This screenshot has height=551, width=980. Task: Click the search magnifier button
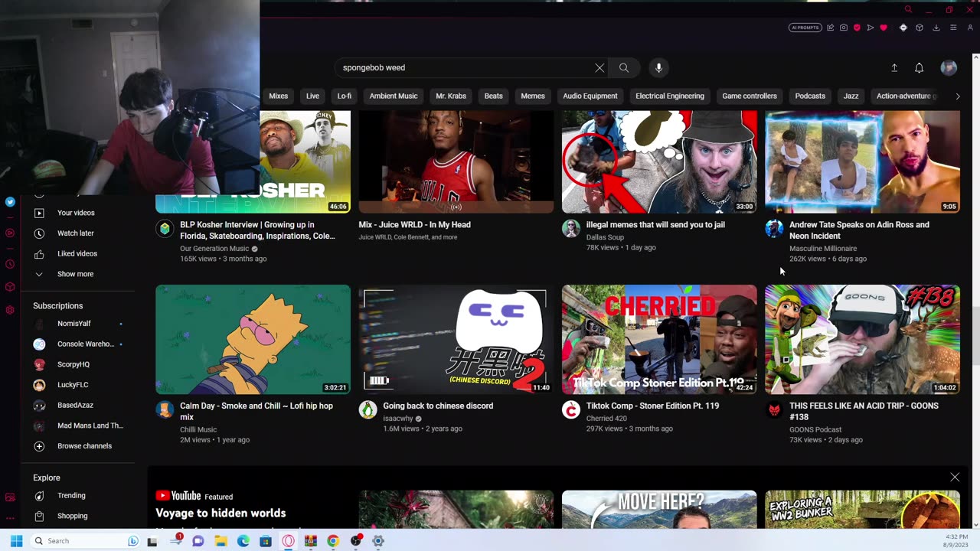point(624,67)
